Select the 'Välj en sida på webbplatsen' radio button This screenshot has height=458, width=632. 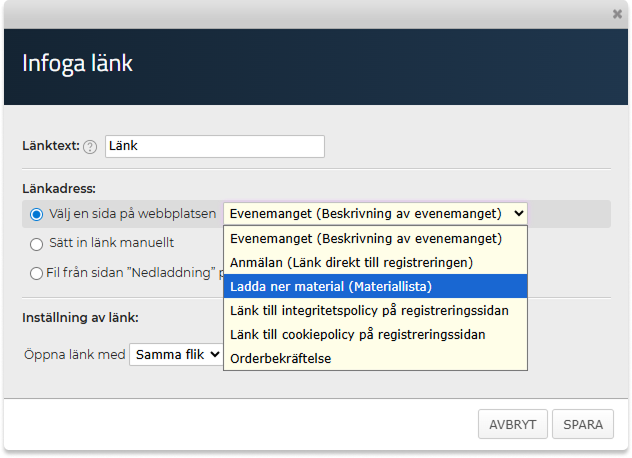37,214
